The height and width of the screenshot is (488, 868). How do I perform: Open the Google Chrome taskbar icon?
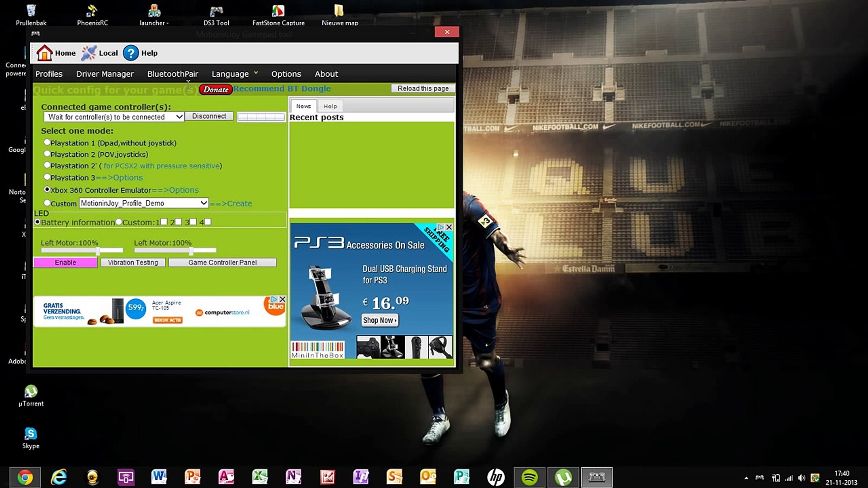25,477
